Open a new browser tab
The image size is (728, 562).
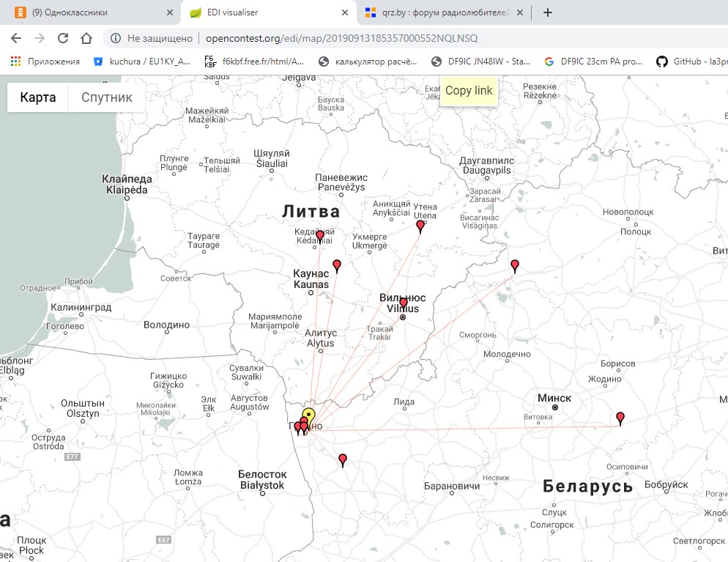548,12
